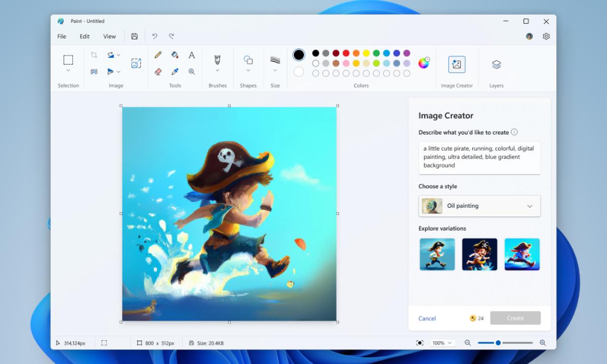
Task: Select the red color swatch
Action: click(x=345, y=53)
